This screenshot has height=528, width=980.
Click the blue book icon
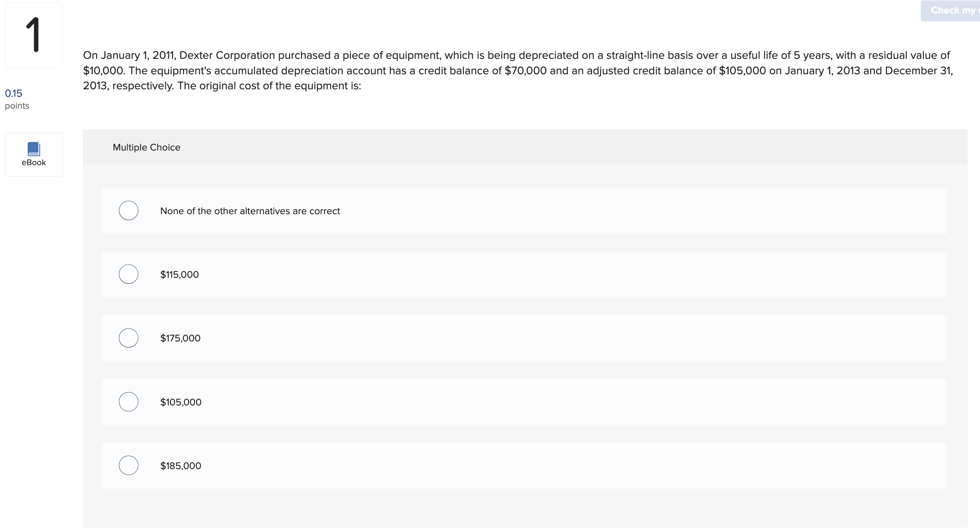[34, 149]
